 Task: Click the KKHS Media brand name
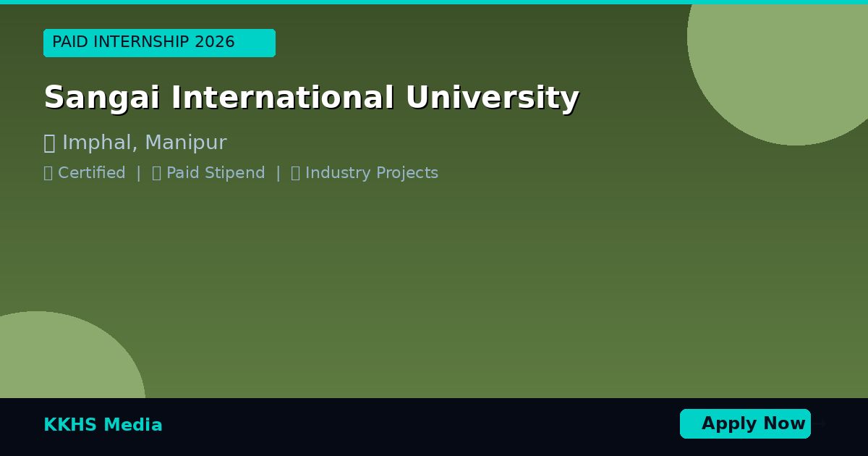coord(103,425)
